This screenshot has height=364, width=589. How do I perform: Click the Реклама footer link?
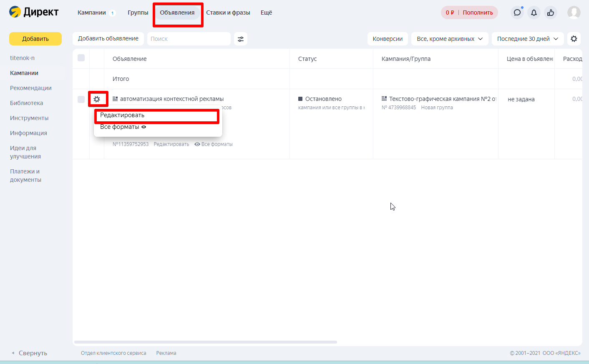tap(166, 353)
